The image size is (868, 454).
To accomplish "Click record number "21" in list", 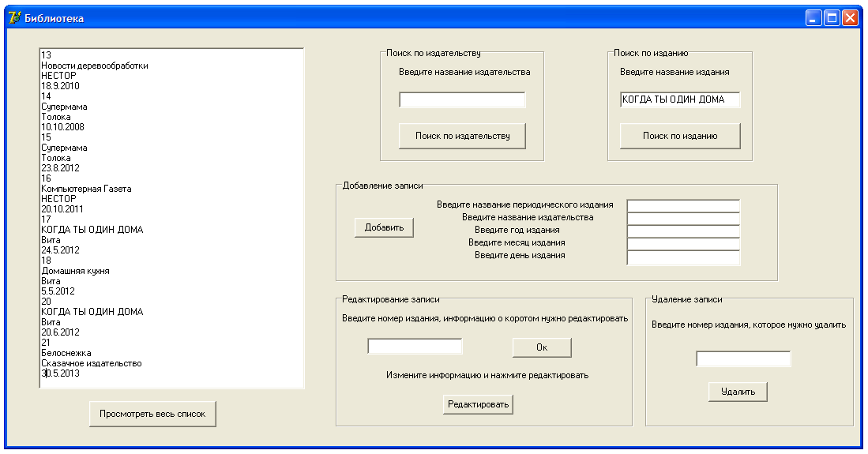I will pyautogui.click(x=46, y=343).
